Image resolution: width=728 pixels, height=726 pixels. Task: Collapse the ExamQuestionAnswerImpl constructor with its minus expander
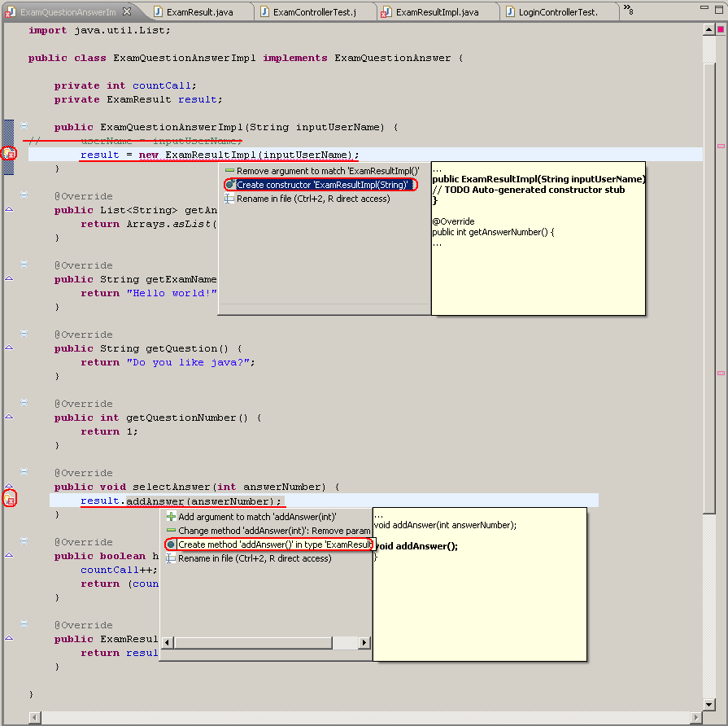coord(23,127)
